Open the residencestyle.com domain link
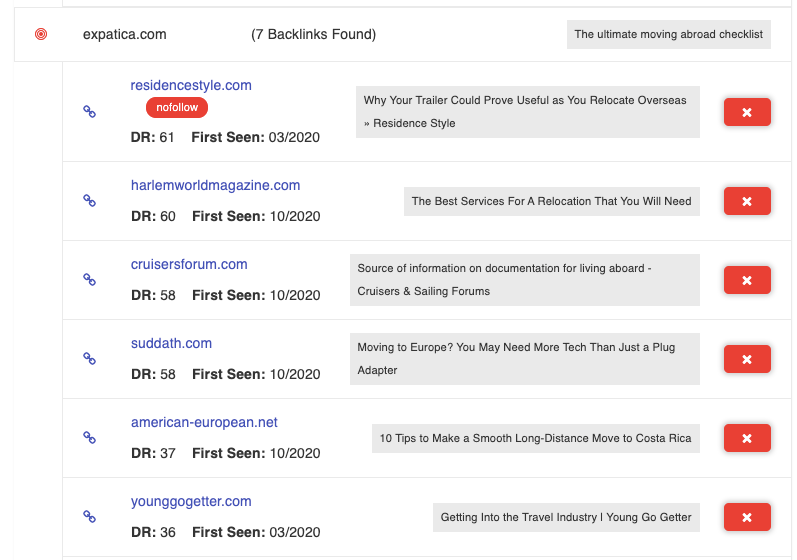This screenshot has width=797, height=560. point(191,85)
